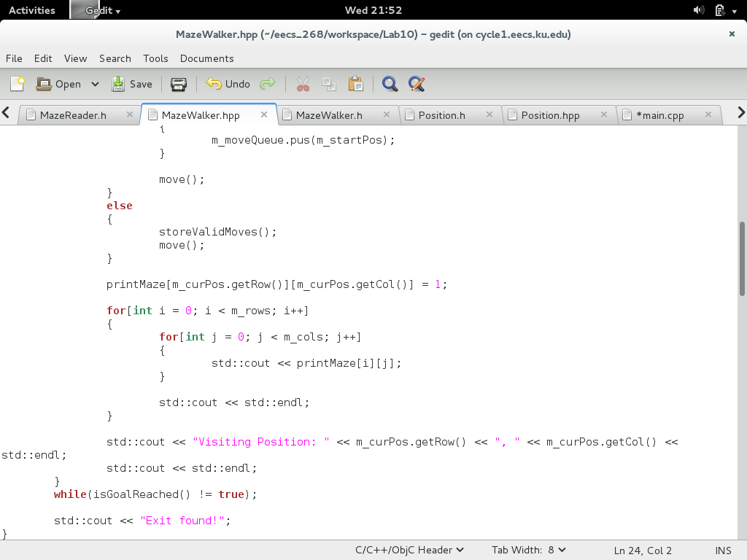
Task: Close the MazeReader.h tab
Action: point(130,114)
